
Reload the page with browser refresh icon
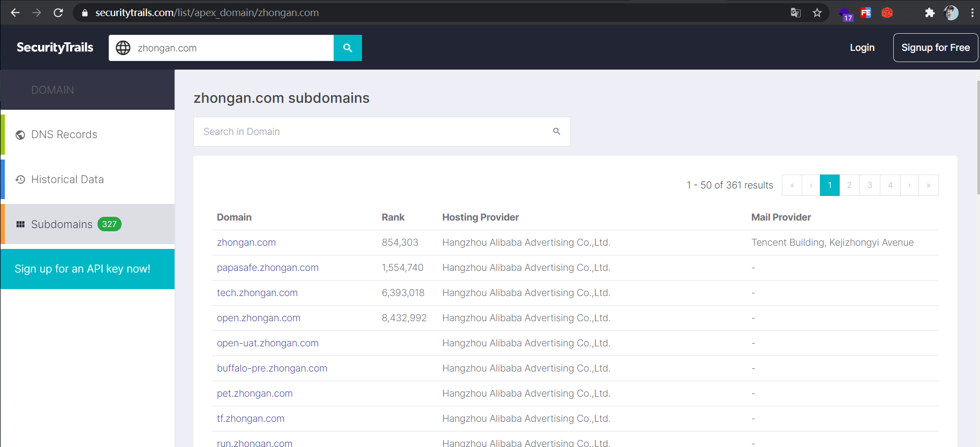pyautogui.click(x=58, y=12)
